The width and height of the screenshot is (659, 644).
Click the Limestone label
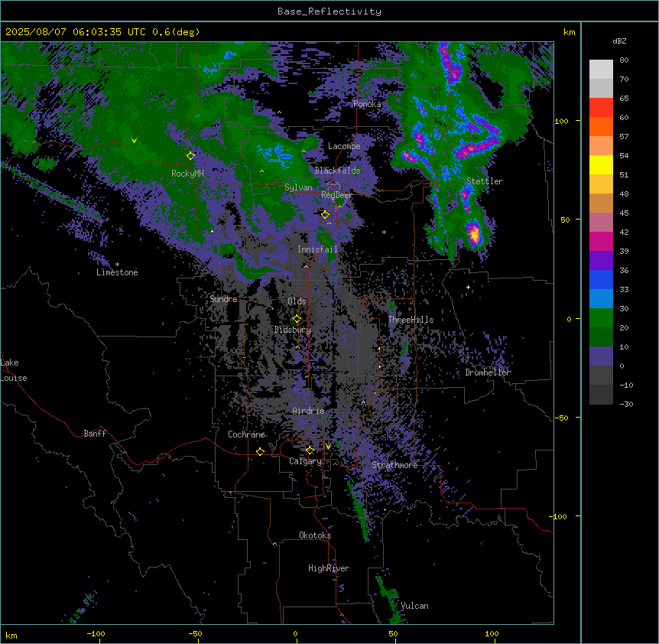pyautogui.click(x=117, y=272)
